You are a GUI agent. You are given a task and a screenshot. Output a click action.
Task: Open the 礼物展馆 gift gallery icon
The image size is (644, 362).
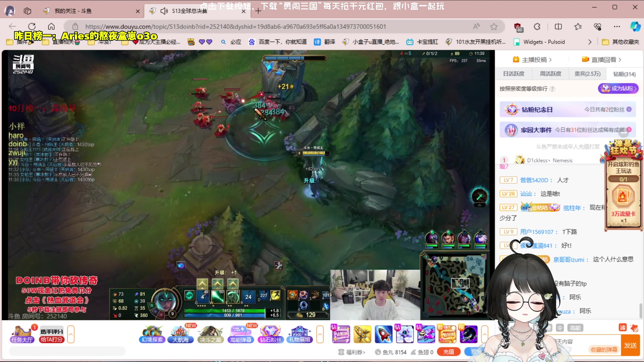tap(300, 334)
